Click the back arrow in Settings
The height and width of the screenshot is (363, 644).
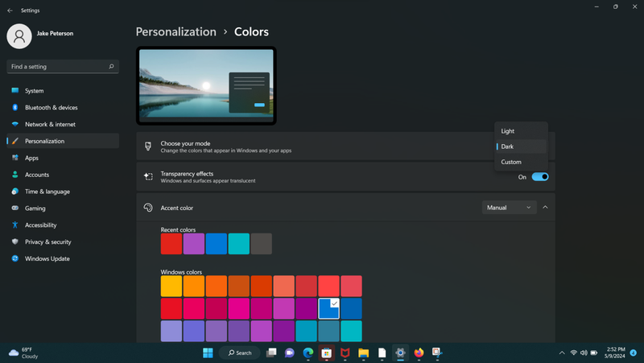coord(10,10)
